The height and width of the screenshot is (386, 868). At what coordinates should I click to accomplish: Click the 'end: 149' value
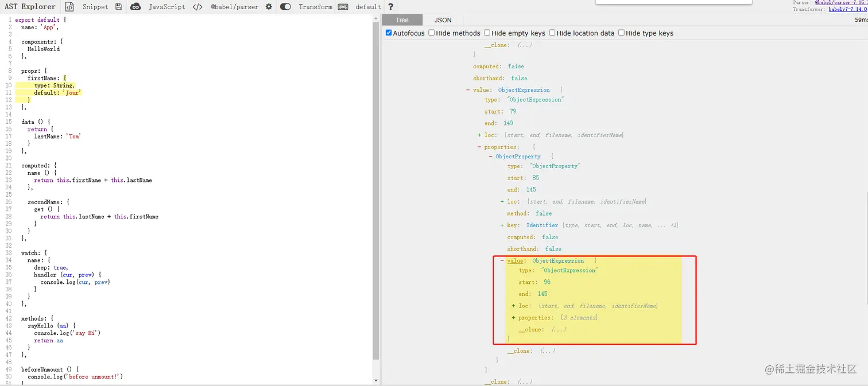click(x=507, y=123)
